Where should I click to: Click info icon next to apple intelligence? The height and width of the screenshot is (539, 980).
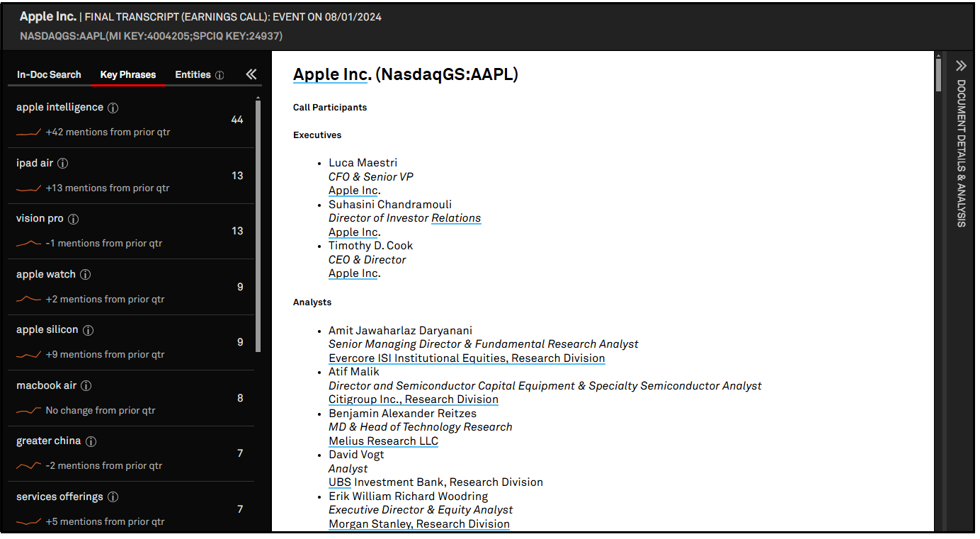(x=113, y=108)
